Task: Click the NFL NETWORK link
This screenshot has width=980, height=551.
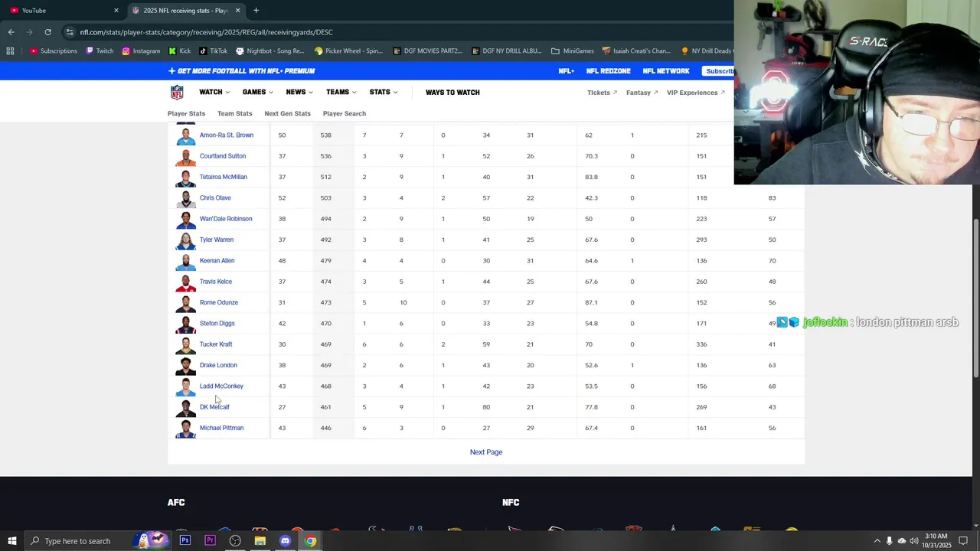Action: 665,71
